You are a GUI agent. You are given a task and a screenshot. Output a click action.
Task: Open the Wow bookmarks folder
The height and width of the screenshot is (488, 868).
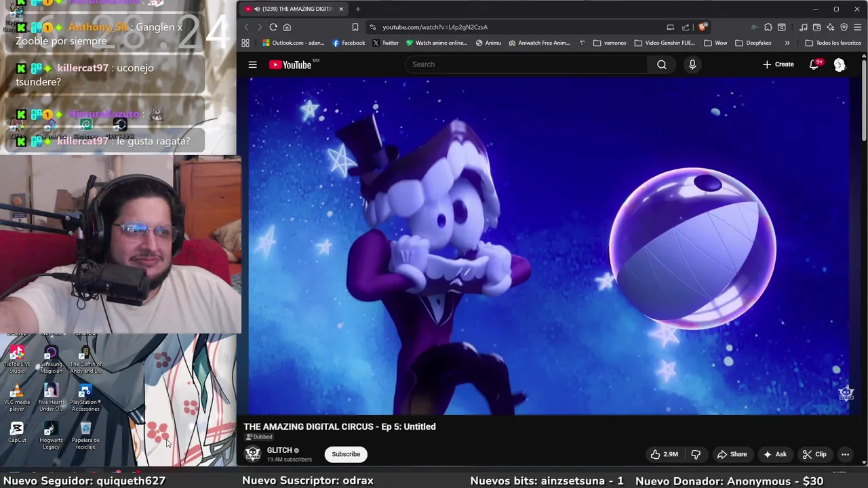point(715,43)
